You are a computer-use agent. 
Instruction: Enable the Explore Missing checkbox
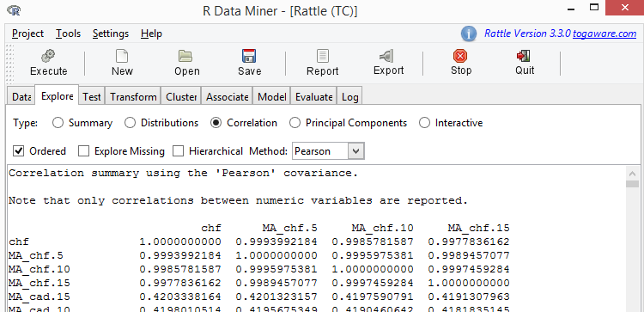(84, 151)
